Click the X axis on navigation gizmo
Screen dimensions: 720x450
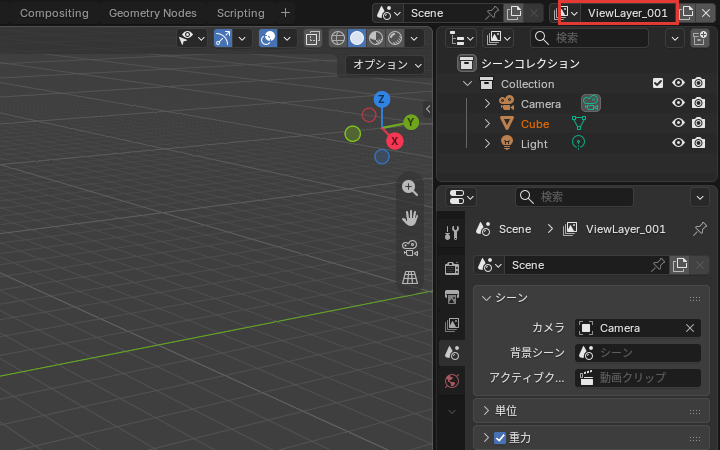pos(394,141)
